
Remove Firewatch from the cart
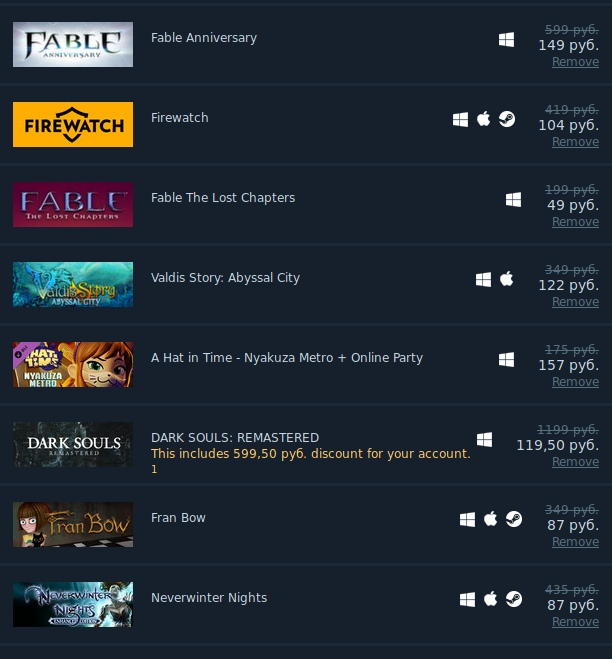(x=575, y=142)
